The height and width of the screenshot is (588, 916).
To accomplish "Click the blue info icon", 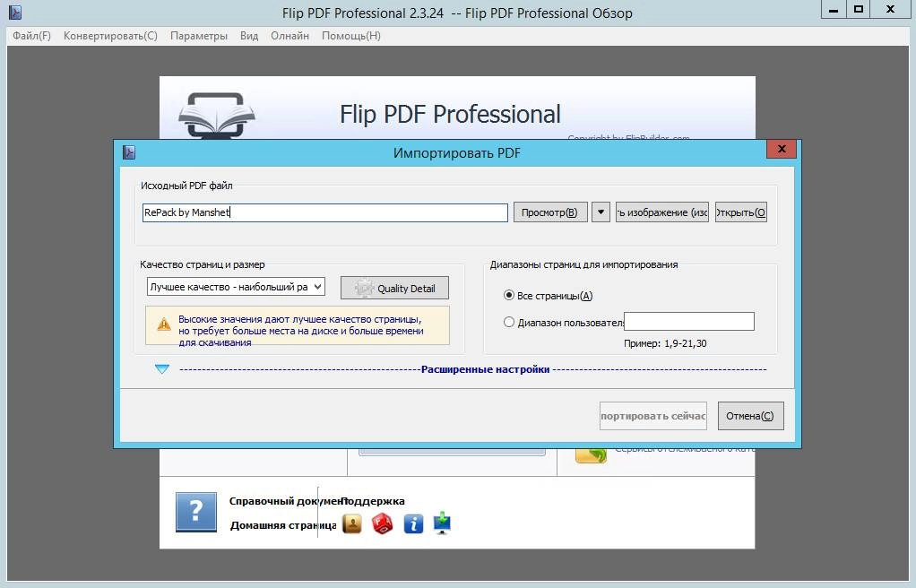I will point(413,523).
